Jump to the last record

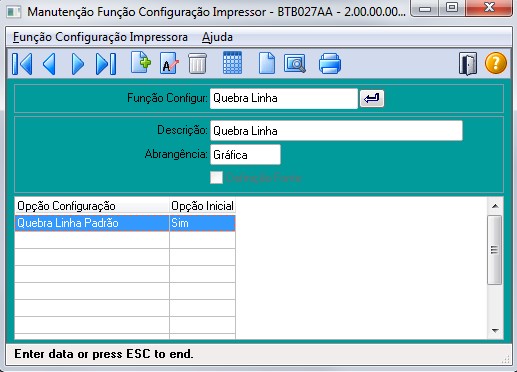(x=106, y=63)
